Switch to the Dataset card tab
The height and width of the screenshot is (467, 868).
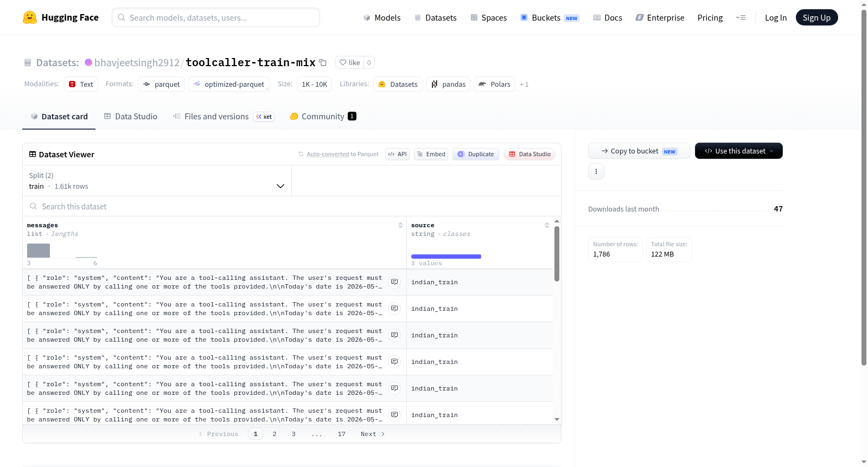pyautogui.click(x=59, y=117)
